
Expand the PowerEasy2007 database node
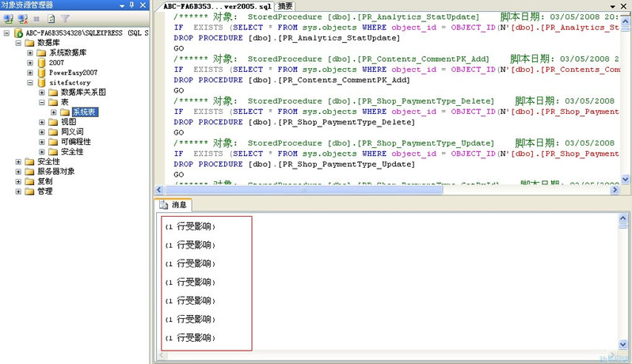point(30,73)
